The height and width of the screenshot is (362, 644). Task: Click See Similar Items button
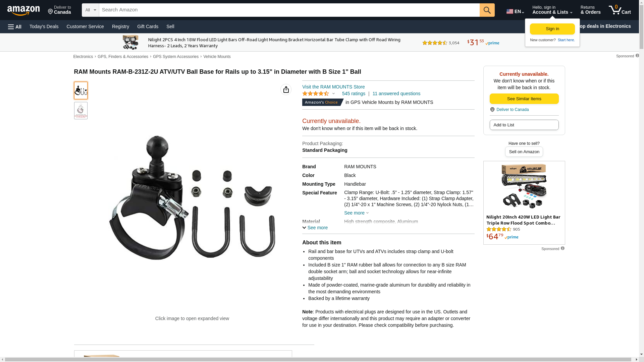pos(524,99)
